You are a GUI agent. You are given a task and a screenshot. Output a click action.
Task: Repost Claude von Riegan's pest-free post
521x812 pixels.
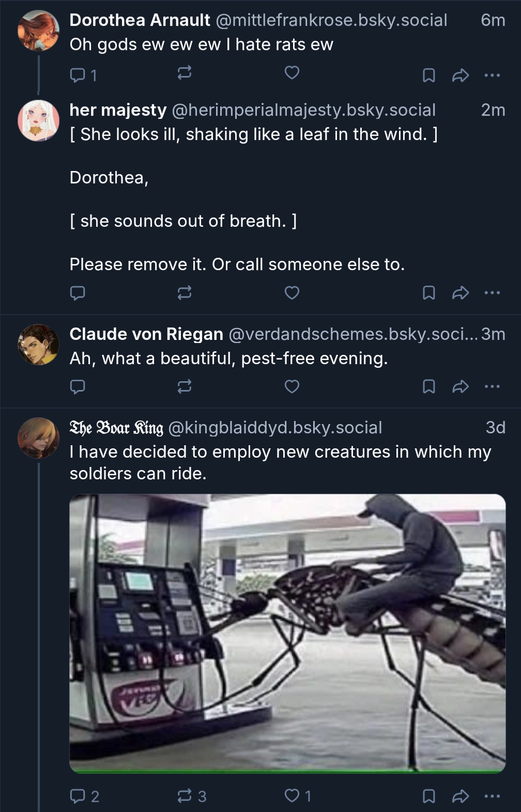[x=185, y=386]
